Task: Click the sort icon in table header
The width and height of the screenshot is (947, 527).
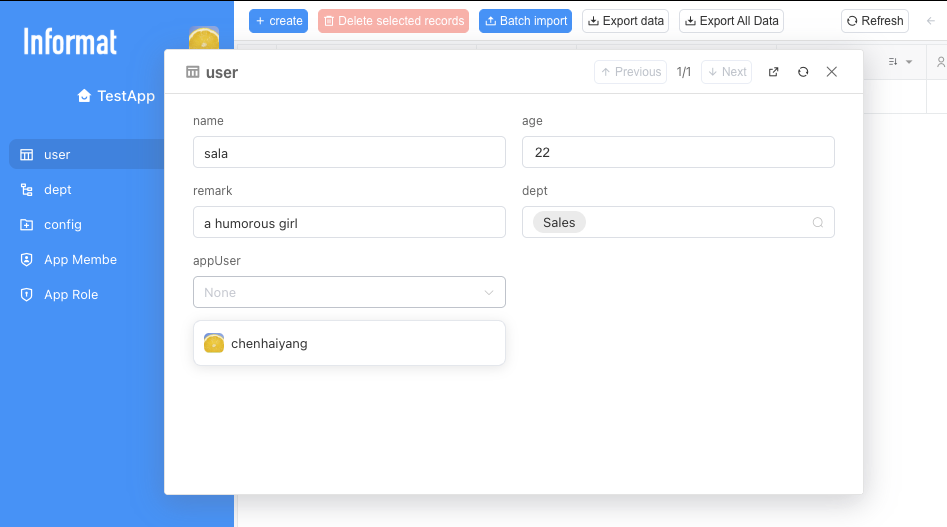Action: pos(893,62)
